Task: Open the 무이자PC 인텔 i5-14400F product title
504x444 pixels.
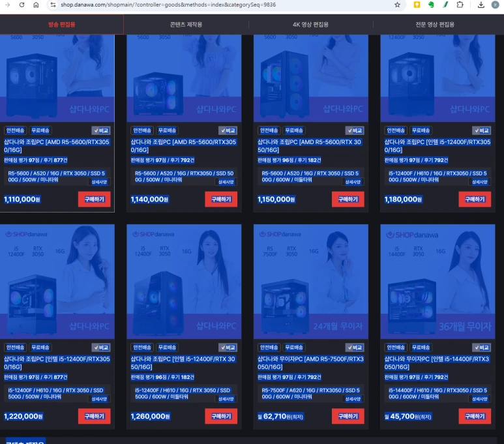Action: pos(437,363)
